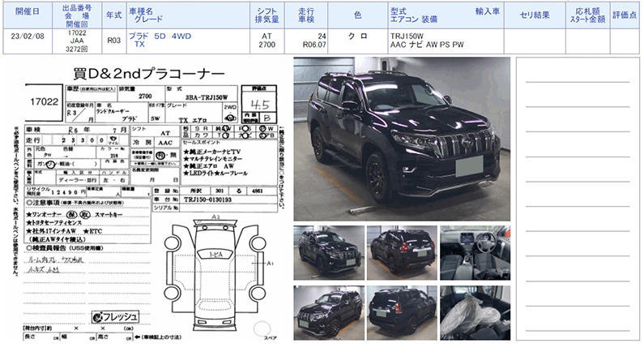Click the circled 有 option on the sheet
The image size is (644, 352).
tap(160, 156)
